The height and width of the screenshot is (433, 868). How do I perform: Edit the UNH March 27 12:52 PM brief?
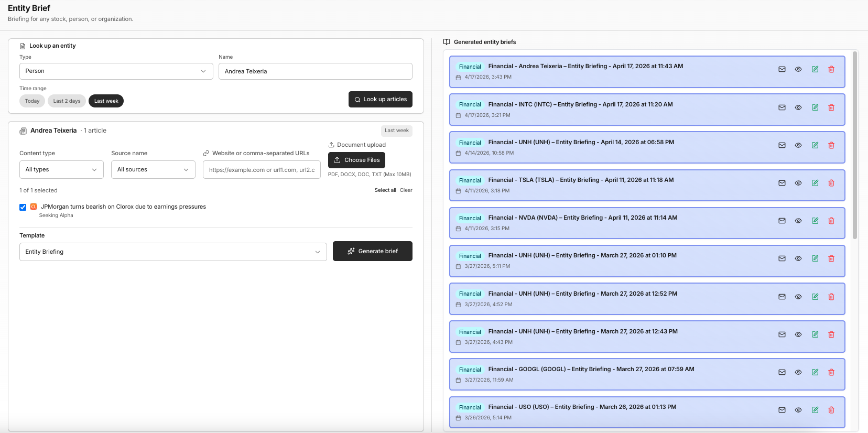pyautogui.click(x=815, y=297)
